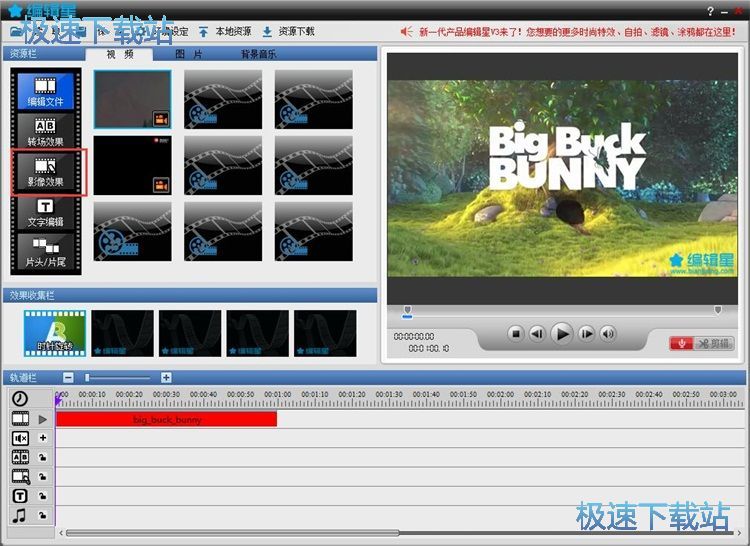Image resolution: width=750 pixels, height=546 pixels.
Task: Click the timeline horizontal scrollbar thumb
Action: [232, 532]
